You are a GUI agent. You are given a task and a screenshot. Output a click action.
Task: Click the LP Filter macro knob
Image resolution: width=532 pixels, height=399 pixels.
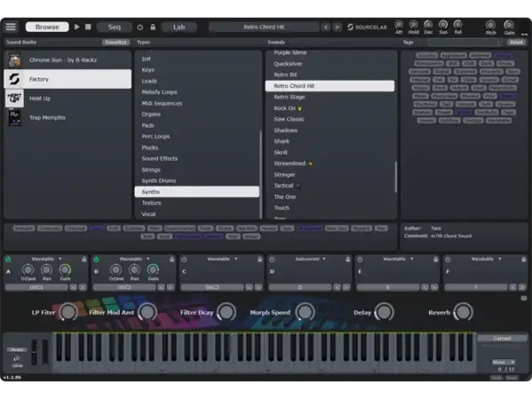tap(68, 312)
